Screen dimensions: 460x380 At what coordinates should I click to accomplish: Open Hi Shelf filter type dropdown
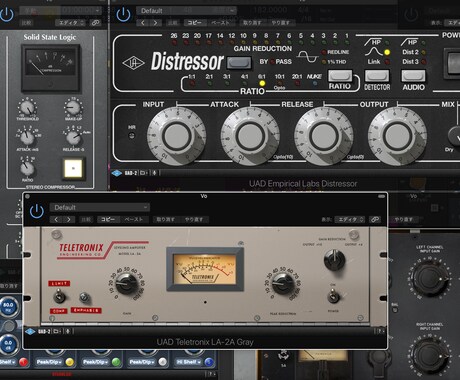click(189, 362)
